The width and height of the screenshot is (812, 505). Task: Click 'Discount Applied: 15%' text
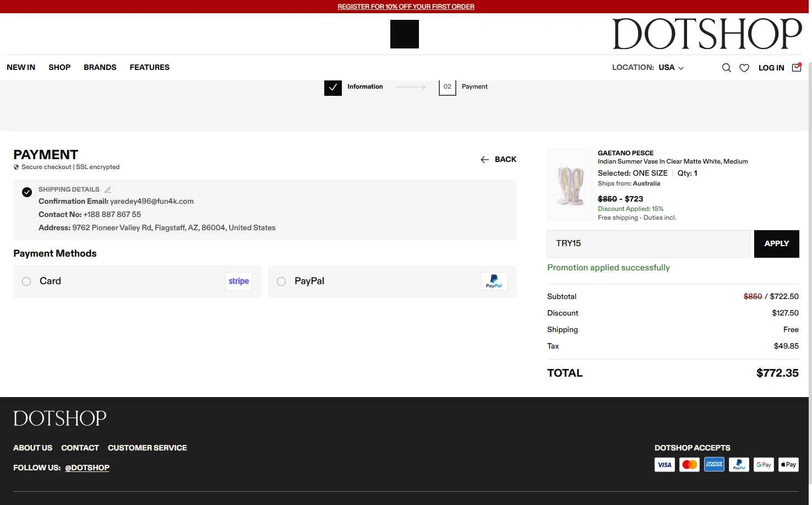click(631, 209)
